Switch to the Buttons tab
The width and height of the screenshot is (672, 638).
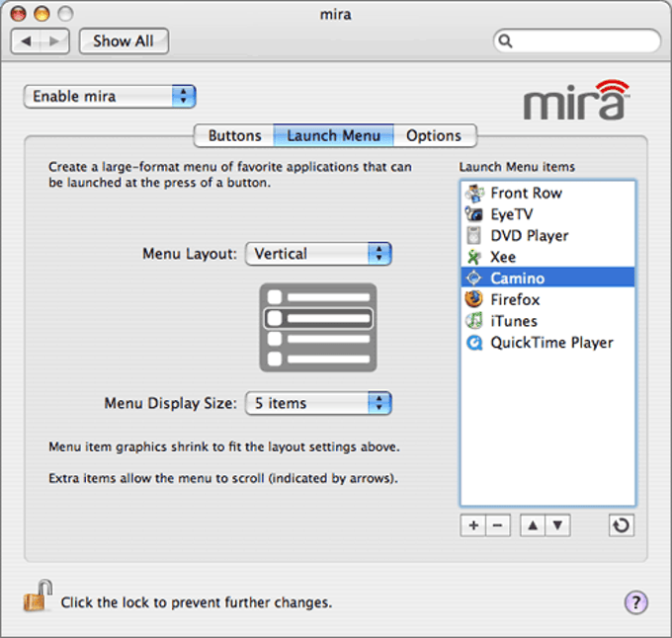[234, 135]
